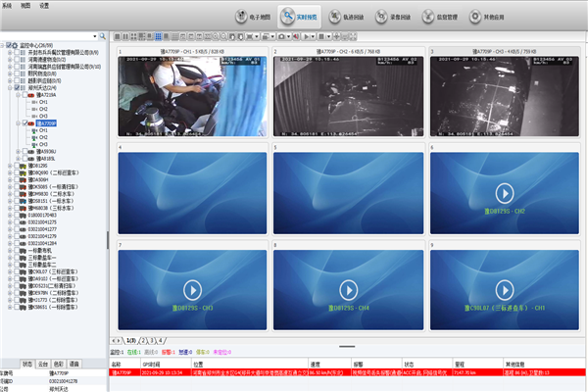Play channel 豫D8129S - CH2 in pane 6
Viewport: 588px width, 392px height.
[x=504, y=192]
